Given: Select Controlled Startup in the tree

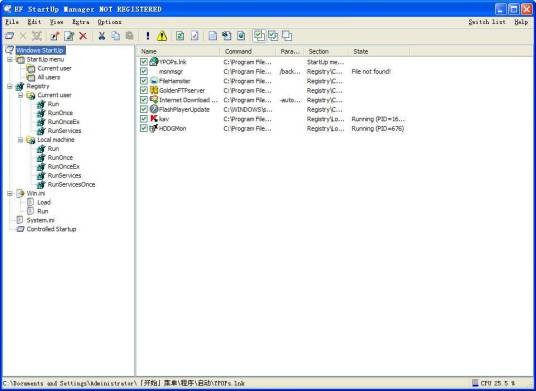Looking at the screenshot, I should tap(51, 229).
